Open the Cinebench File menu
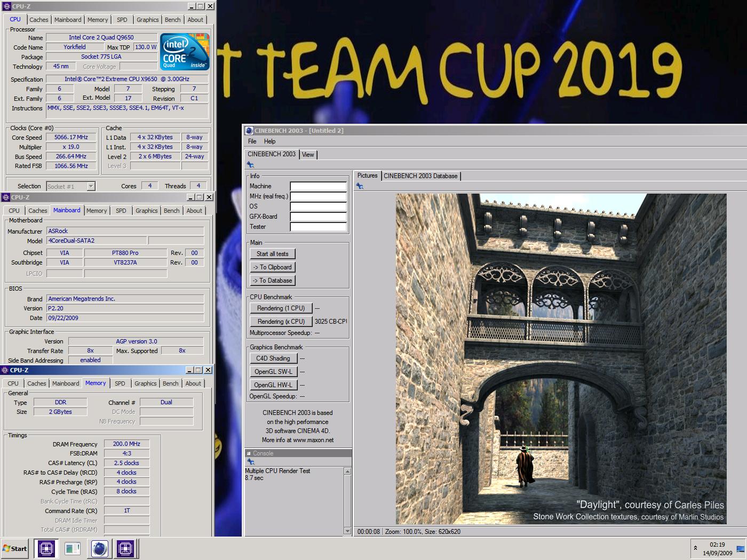 point(252,141)
